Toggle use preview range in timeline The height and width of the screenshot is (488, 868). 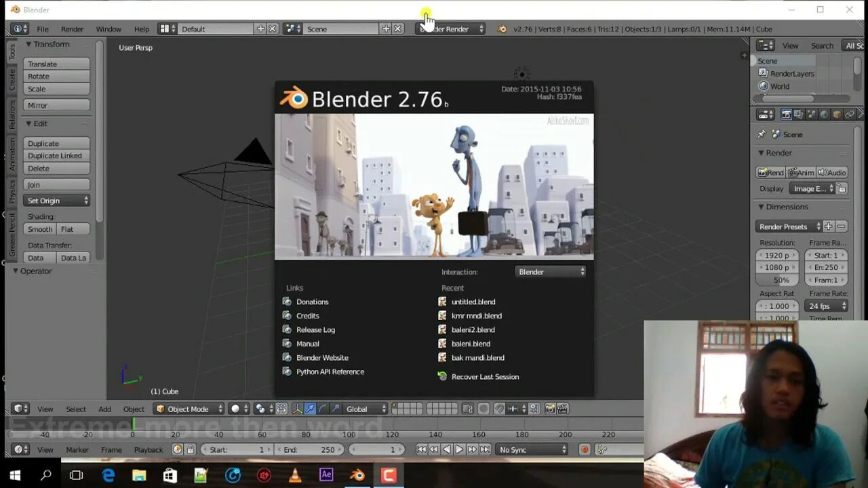178,449
